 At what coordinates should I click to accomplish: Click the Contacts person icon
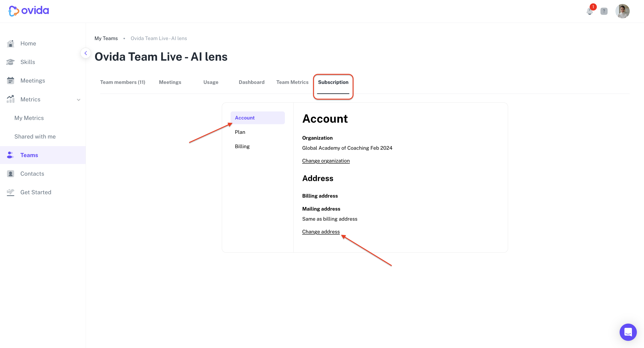tap(11, 174)
